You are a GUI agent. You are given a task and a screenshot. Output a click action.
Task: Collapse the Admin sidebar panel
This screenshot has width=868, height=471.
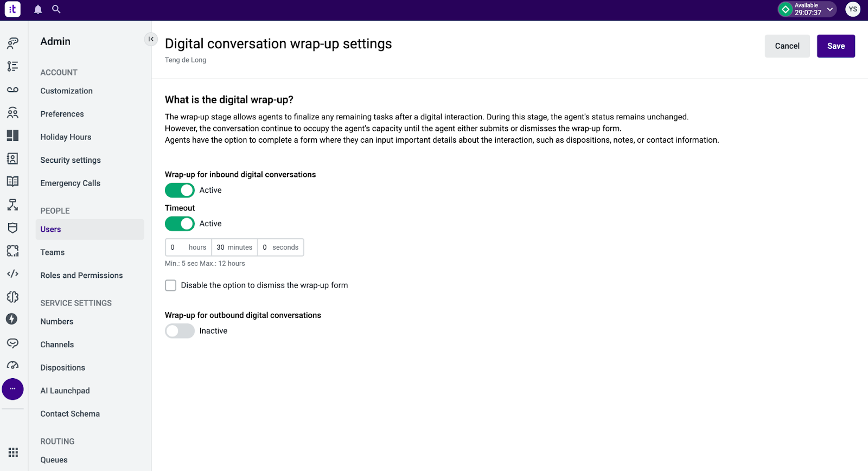point(151,39)
